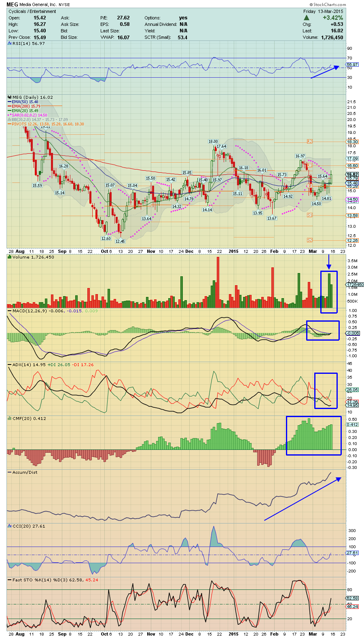
Task: Click the Prev Close value 15.49
Action: point(40,37)
